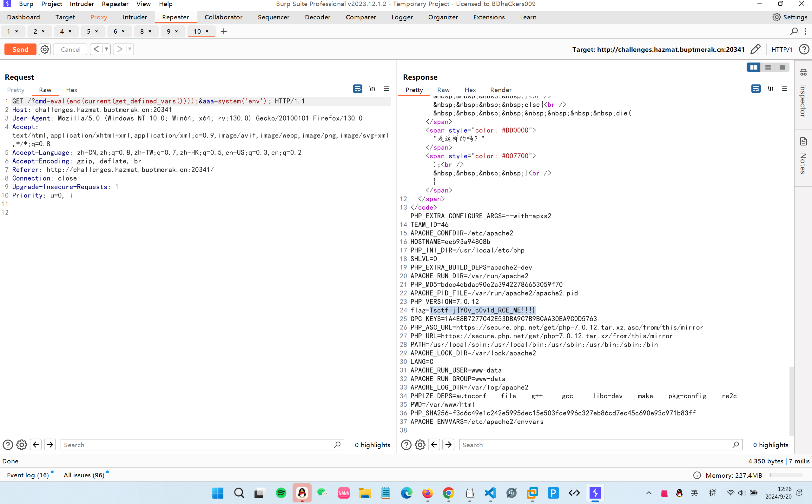Search Repeater tabs with magnifier icon
The height and width of the screenshot is (504, 812).
point(794,31)
